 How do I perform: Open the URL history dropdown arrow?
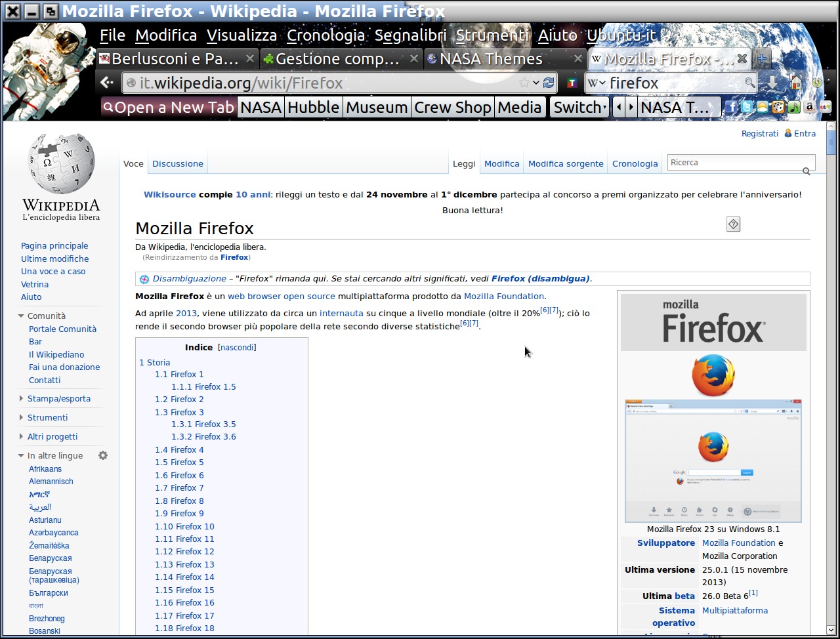(536, 83)
